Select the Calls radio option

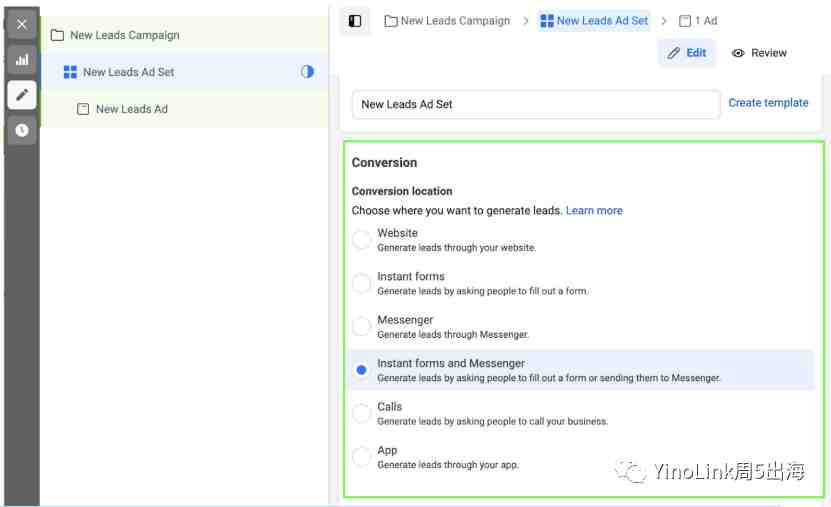361,414
